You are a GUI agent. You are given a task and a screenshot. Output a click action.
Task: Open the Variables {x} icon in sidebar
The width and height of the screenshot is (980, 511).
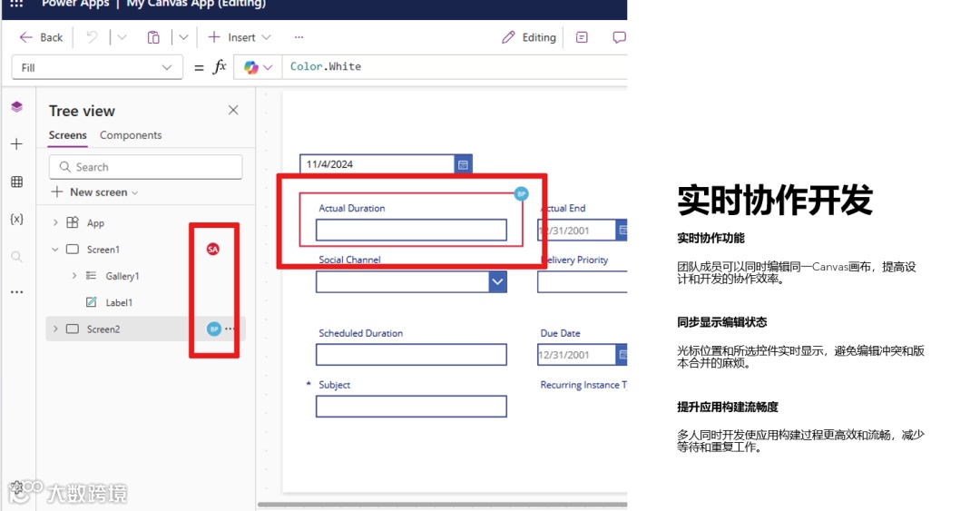click(17, 219)
